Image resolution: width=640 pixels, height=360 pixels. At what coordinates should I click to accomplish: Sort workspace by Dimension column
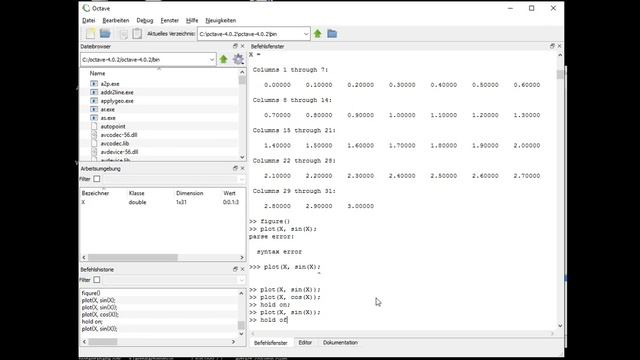tap(189, 193)
